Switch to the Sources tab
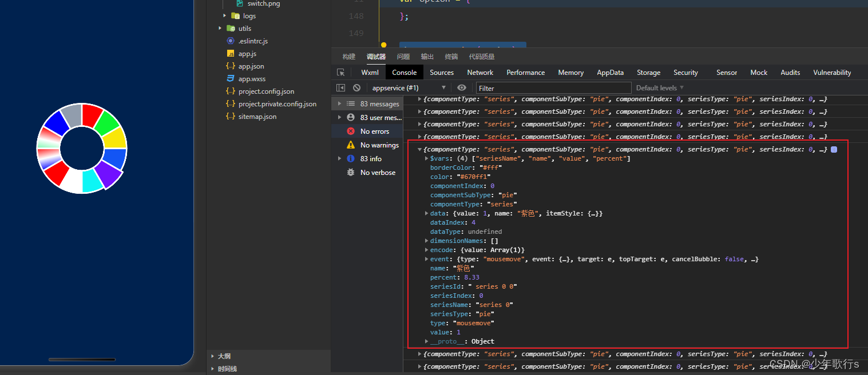 (442, 73)
